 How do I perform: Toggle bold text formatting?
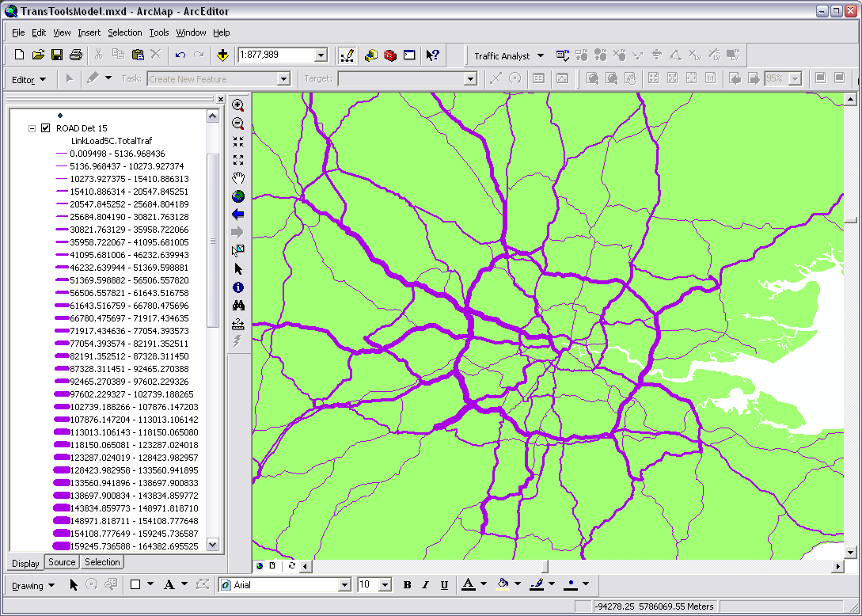pyautogui.click(x=407, y=585)
